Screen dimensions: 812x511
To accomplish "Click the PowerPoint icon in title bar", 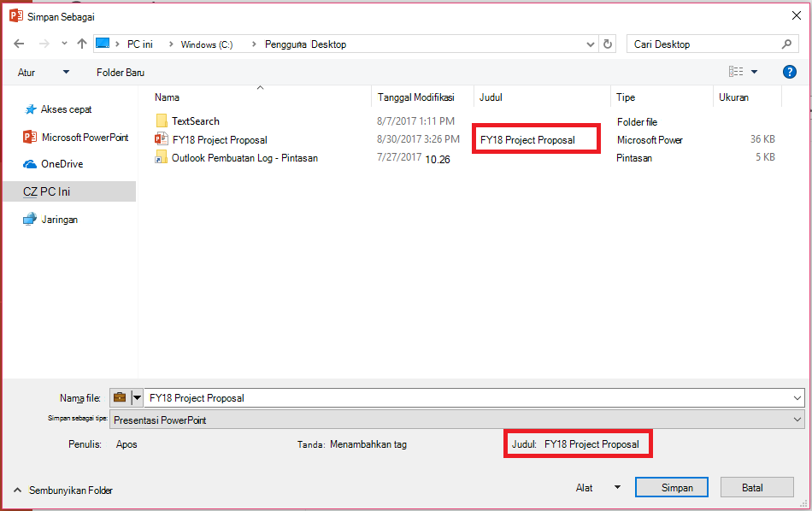I will coord(16,15).
